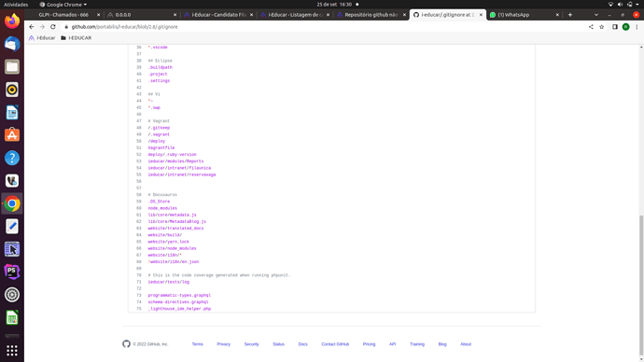Open the Atividades overview
Viewport: 644px width, 362px height.
[x=16, y=5]
